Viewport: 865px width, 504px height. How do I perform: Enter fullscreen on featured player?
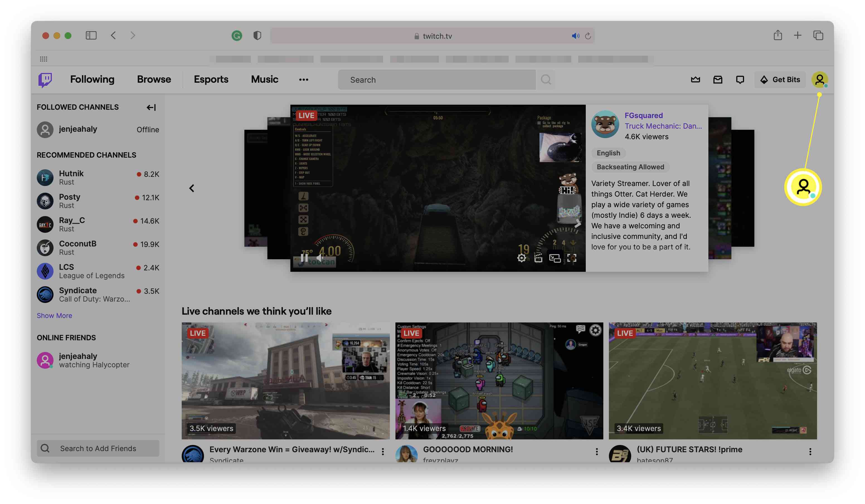pos(572,258)
